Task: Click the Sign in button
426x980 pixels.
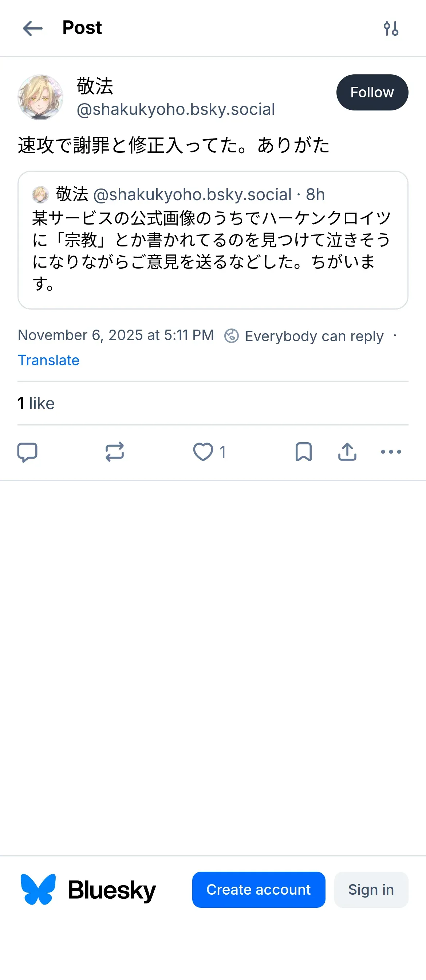Action: coord(371,890)
